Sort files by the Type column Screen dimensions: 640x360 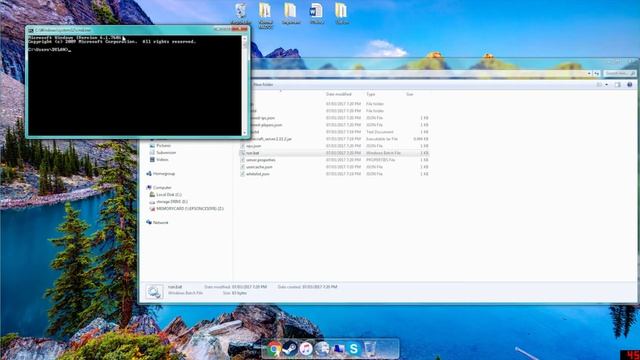pos(370,94)
